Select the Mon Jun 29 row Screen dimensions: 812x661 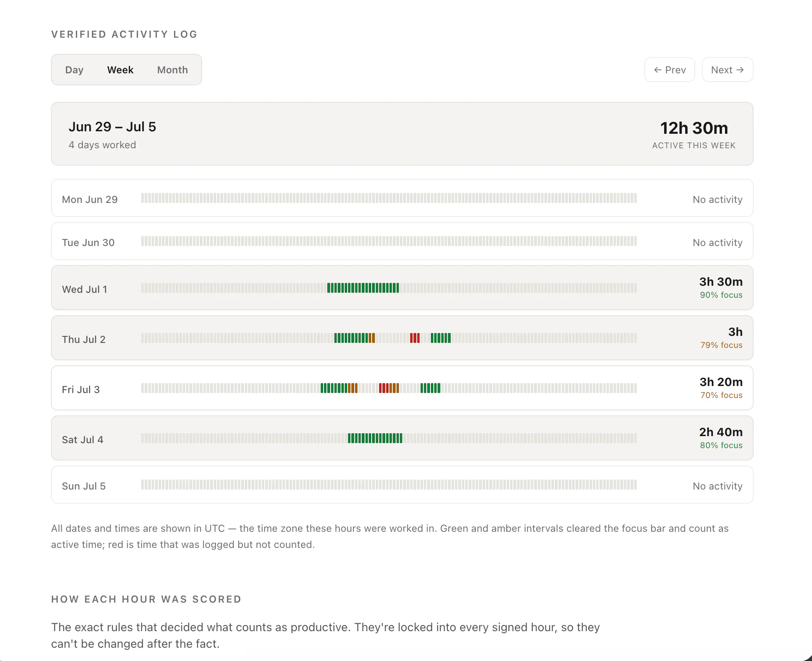click(x=402, y=198)
